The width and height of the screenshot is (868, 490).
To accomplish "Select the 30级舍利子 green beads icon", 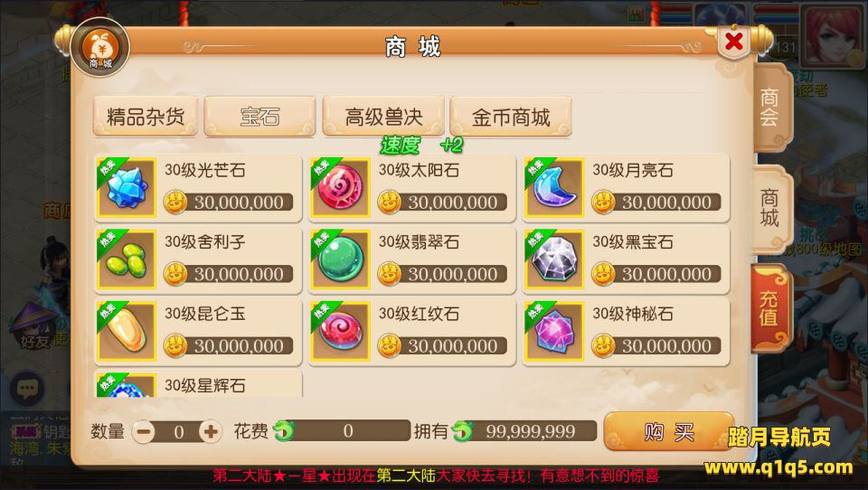I will [127, 259].
